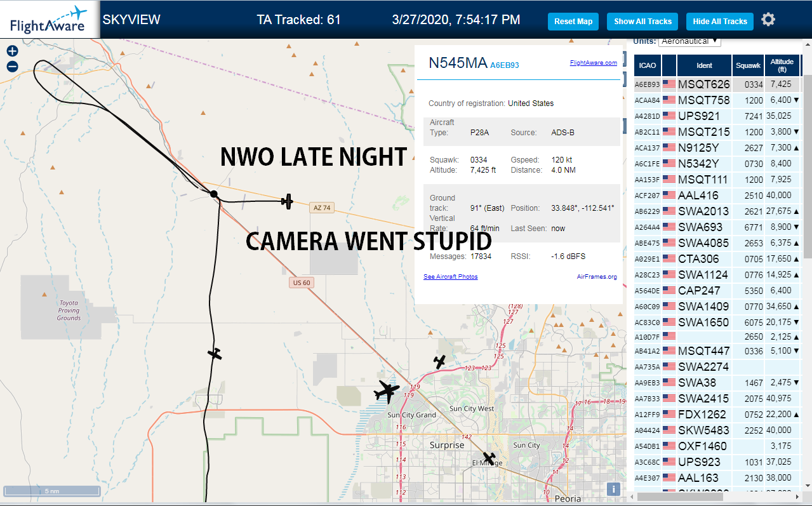Select AAL163 in the aircraft list

(x=698, y=477)
